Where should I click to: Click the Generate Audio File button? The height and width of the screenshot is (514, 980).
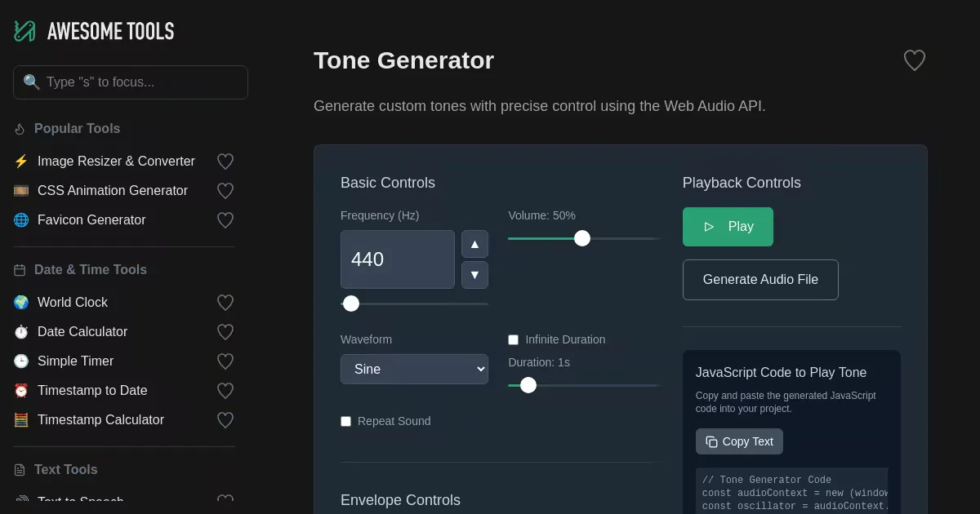tap(760, 280)
